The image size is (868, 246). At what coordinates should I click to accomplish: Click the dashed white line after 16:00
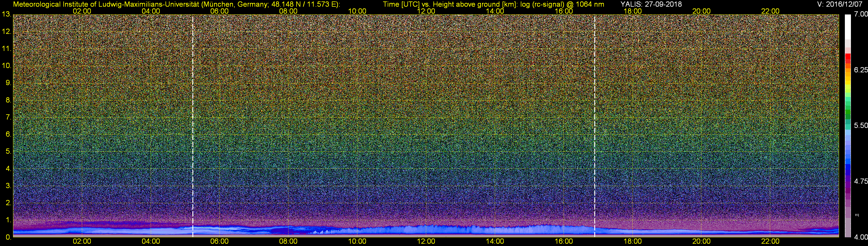click(x=595, y=125)
